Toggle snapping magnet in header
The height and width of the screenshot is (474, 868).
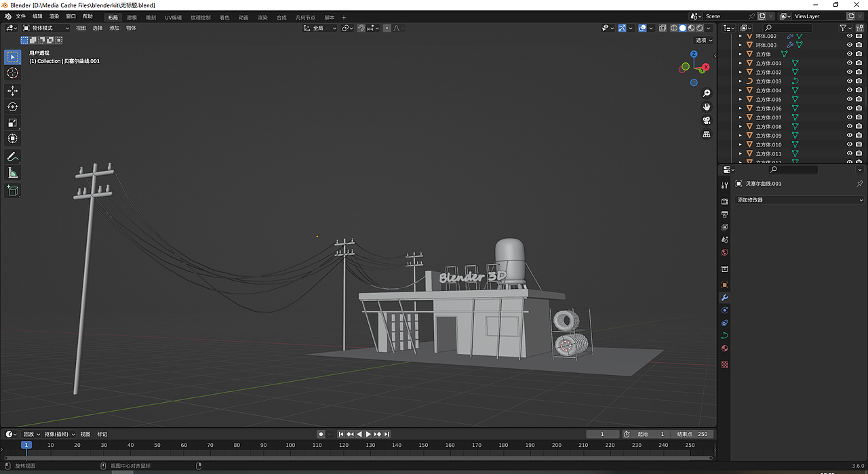[361, 28]
